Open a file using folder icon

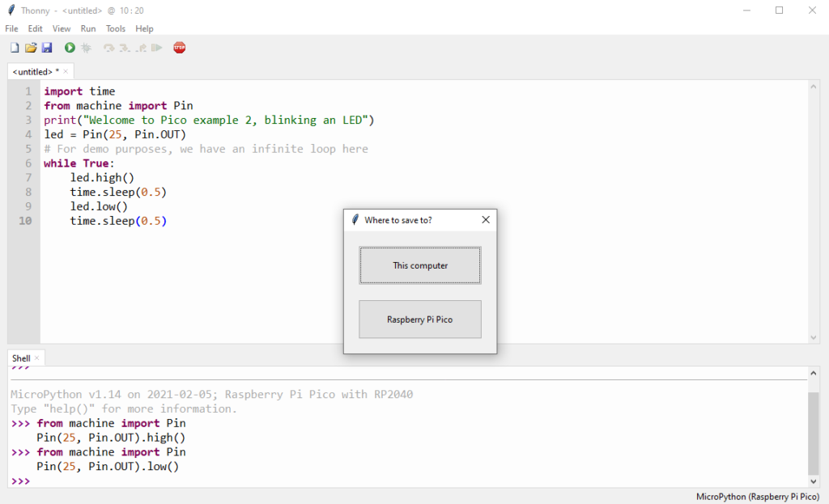pyautogui.click(x=31, y=48)
